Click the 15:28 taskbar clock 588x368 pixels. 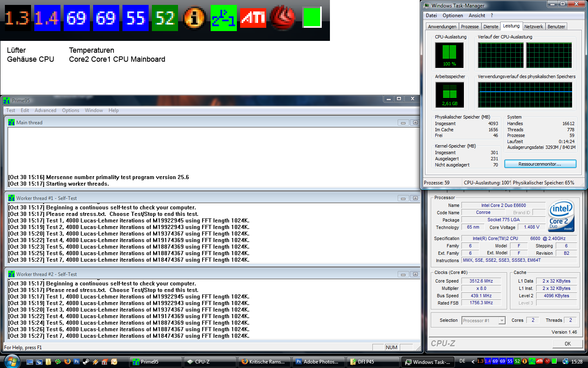coord(577,361)
